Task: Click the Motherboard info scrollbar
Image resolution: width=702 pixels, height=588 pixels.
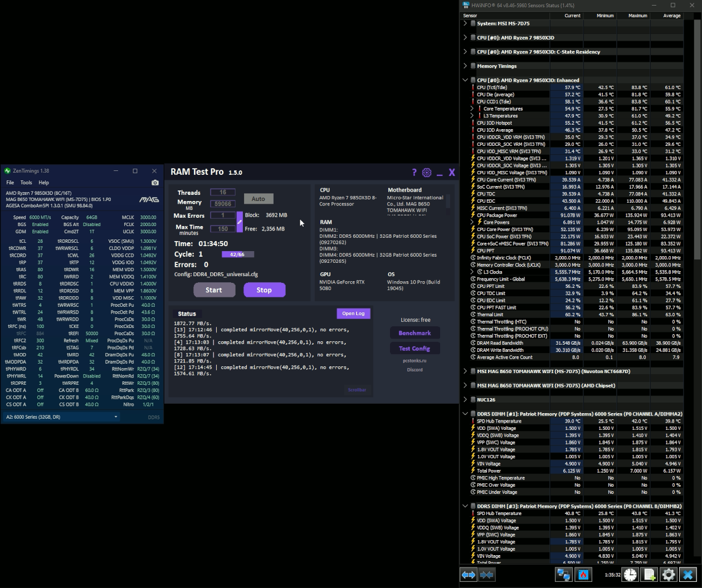Action: point(447,201)
